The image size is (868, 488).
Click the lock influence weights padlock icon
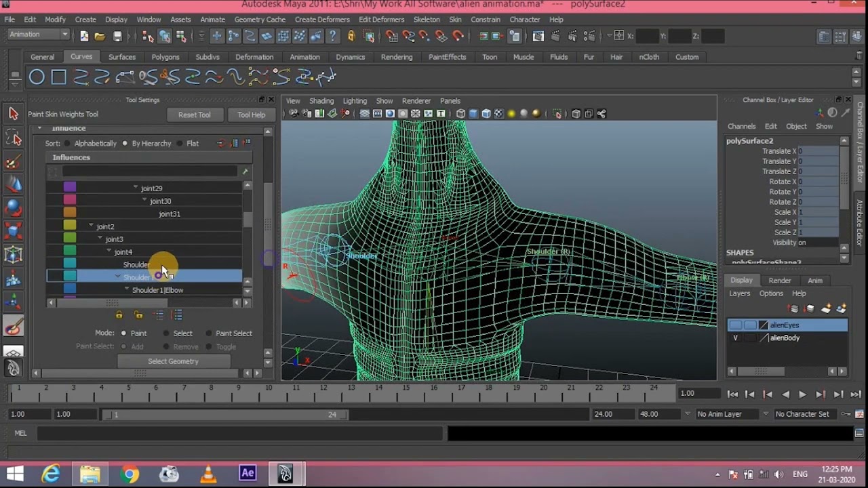click(119, 315)
